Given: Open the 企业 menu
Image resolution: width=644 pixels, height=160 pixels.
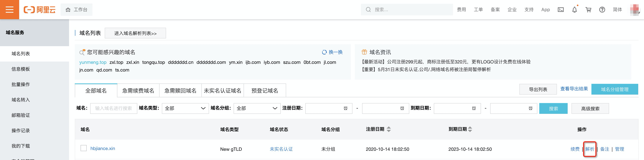Looking at the screenshot, I should 512,10.
